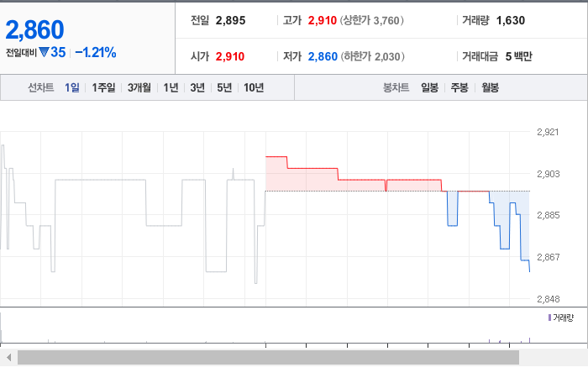Viewport: 588px width, 378px height.
Task: Click the 2,921 axis label
Action: point(548,132)
